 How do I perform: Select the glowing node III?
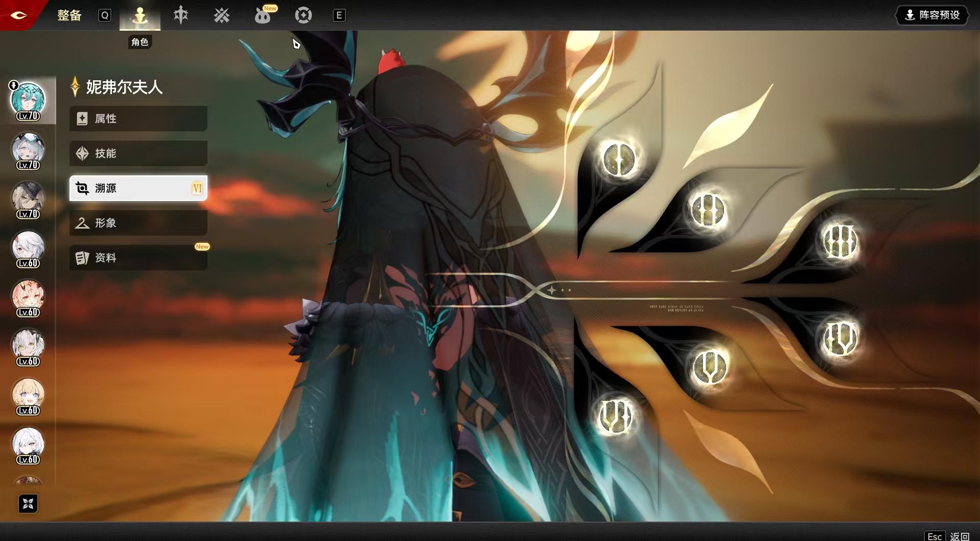coord(840,242)
